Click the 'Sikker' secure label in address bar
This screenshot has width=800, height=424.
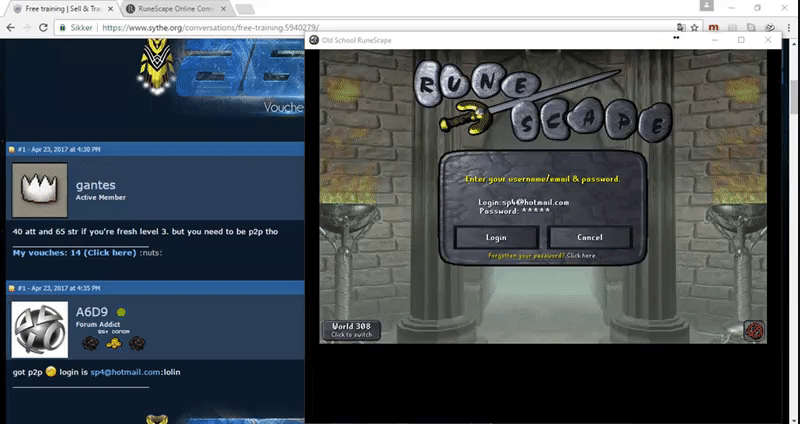click(x=82, y=28)
